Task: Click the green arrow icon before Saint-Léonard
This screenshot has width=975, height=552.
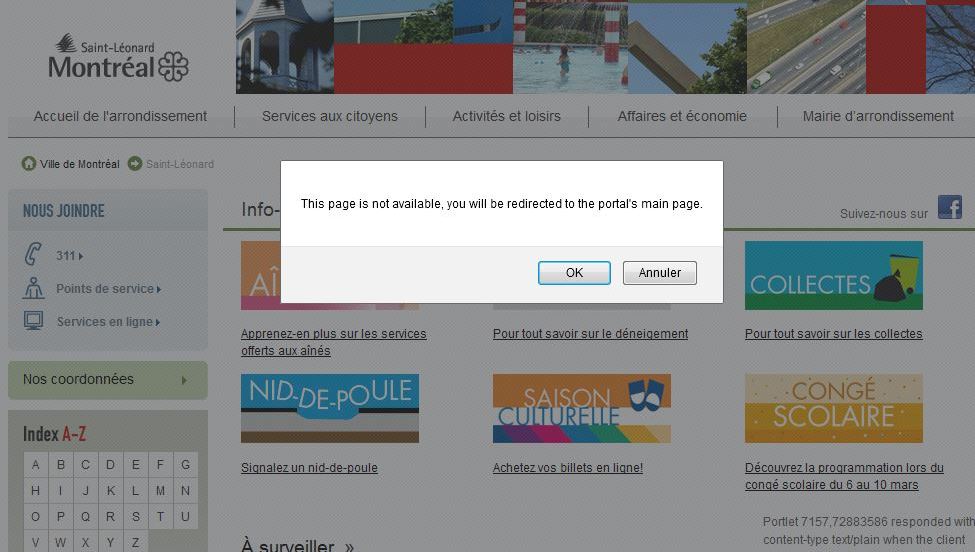Action: pos(134,164)
